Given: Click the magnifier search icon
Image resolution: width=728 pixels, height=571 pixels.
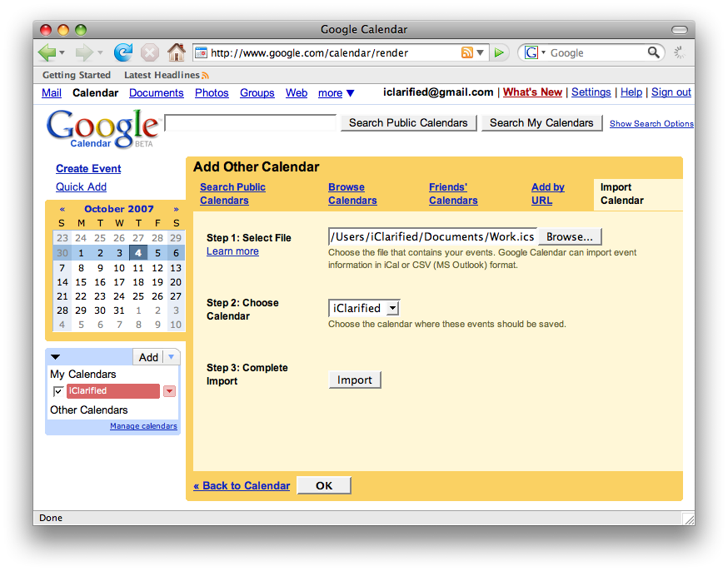Looking at the screenshot, I should (x=653, y=52).
